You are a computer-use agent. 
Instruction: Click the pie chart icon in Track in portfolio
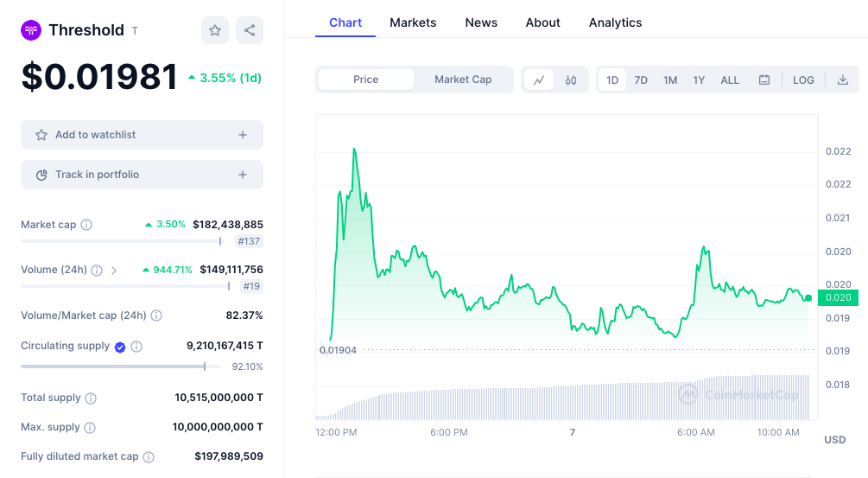tap(41, 175)
